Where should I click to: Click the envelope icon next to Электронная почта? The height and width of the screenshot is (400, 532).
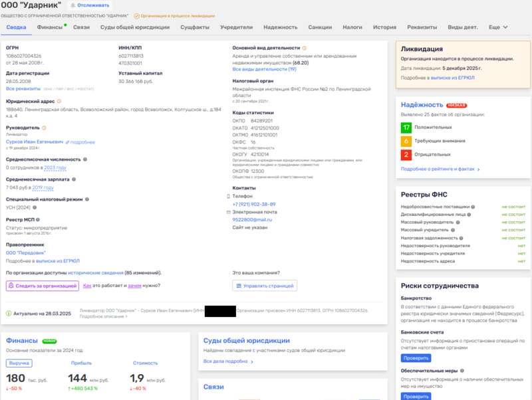click(x=228, y=212)
